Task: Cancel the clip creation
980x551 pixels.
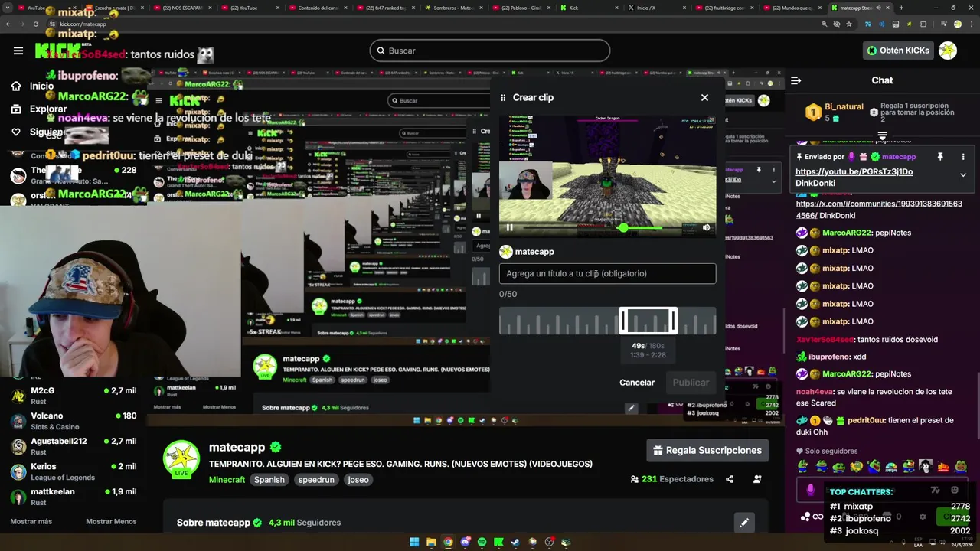Action: click(637, 383)
